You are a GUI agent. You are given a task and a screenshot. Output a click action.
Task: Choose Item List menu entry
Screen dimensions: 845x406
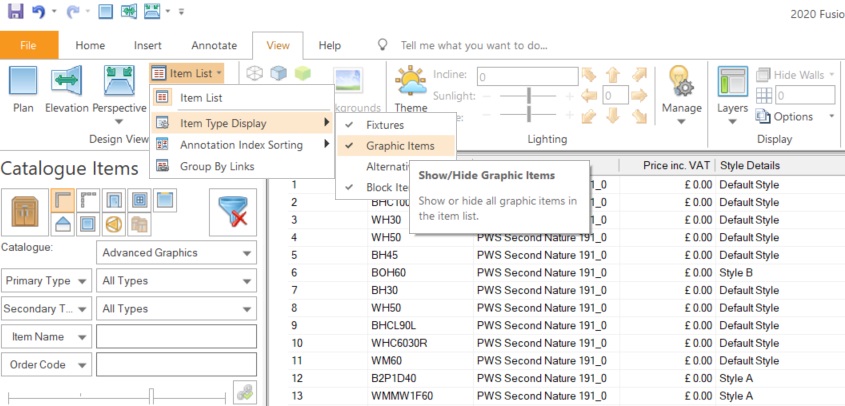click(x=243, y=98)
